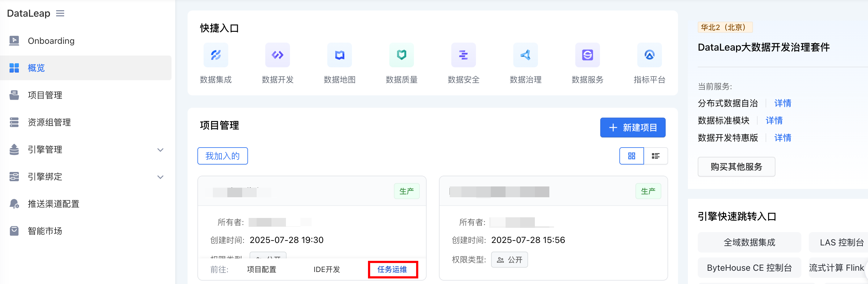Open the 数据开发 shortcut icon
Image resolution: width=868 pixels, height=284 pixels.
[278, 55]
